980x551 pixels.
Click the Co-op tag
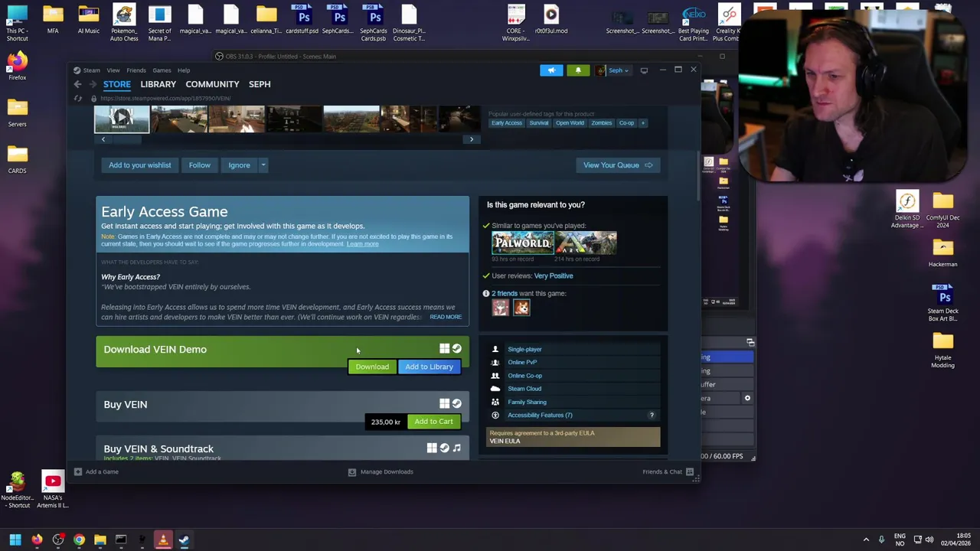point(626,123)
